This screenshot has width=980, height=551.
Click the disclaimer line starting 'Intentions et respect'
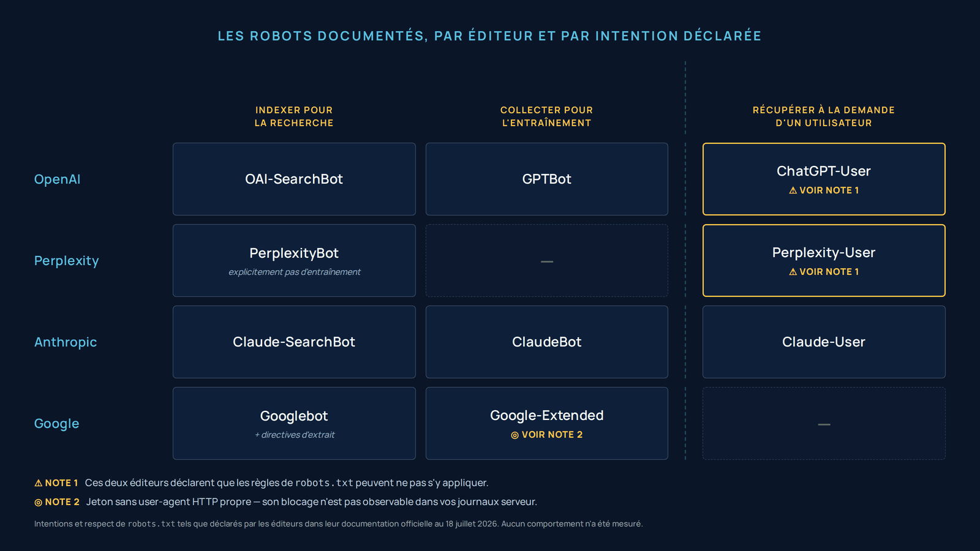click(339, 524)
